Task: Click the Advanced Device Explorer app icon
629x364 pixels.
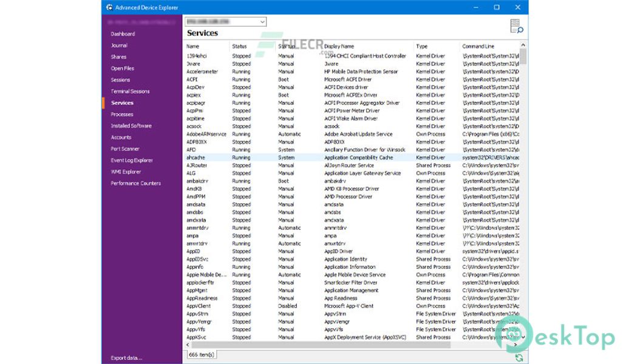Action: [x=109, y=7]
